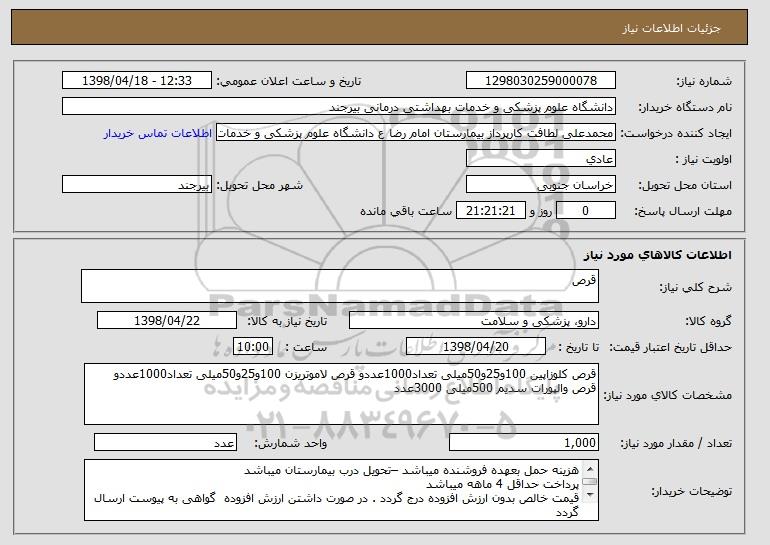Select the goods group field دارو، پزشکی و سلامت
The image size is (770, 545).
[474, 321]
